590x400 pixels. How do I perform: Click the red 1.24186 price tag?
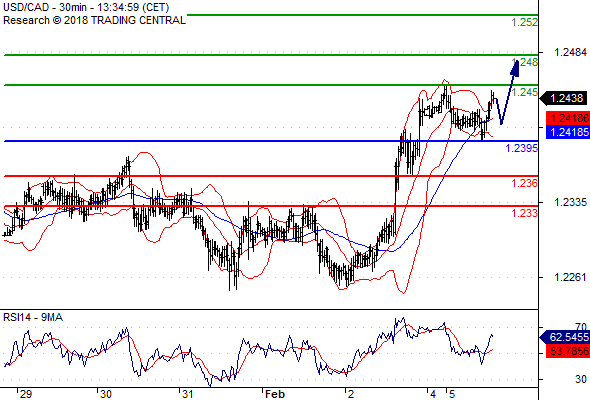click(x=568, y=118)
